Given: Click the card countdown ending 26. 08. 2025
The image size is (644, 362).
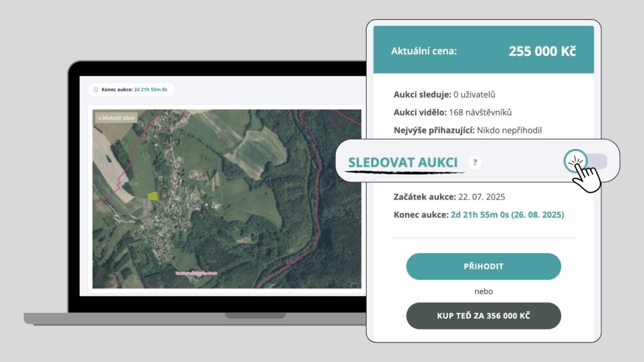Looking at the screenshot, I should pos(507,214).
